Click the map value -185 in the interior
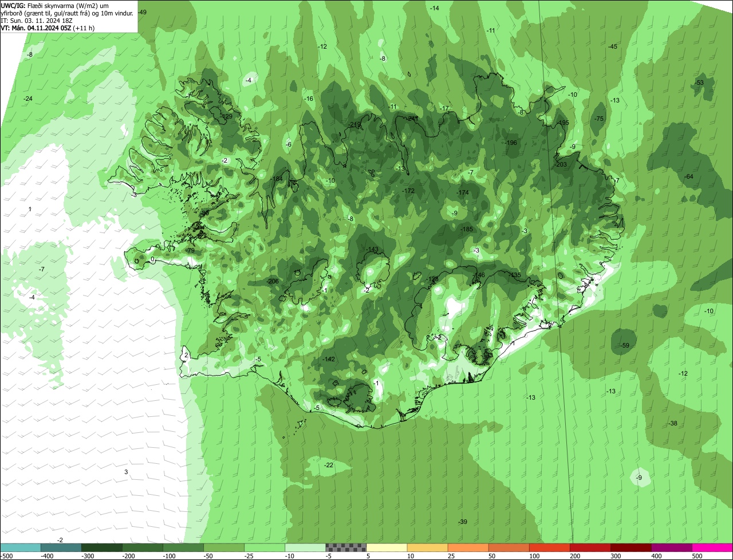 point(467,229)
